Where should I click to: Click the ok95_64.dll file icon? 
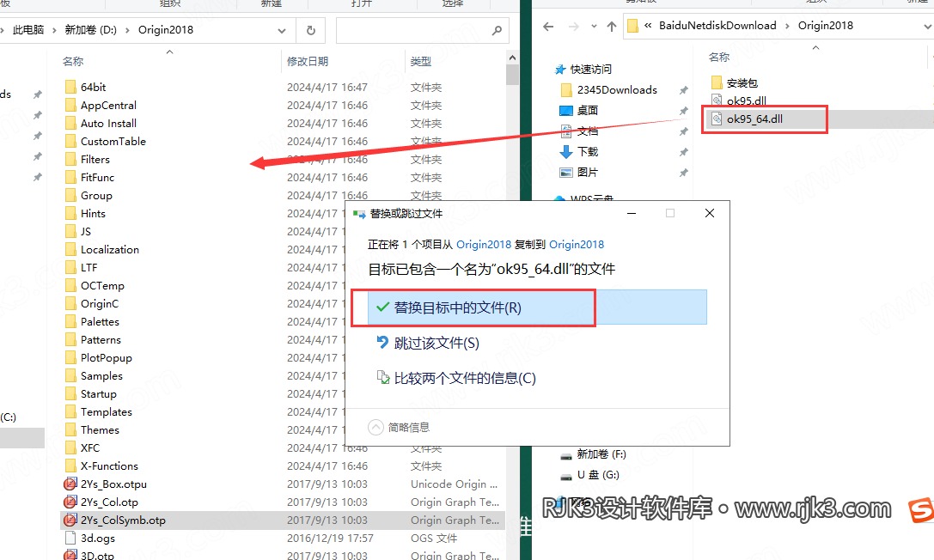pyautogui.click(x=717, y=119)
